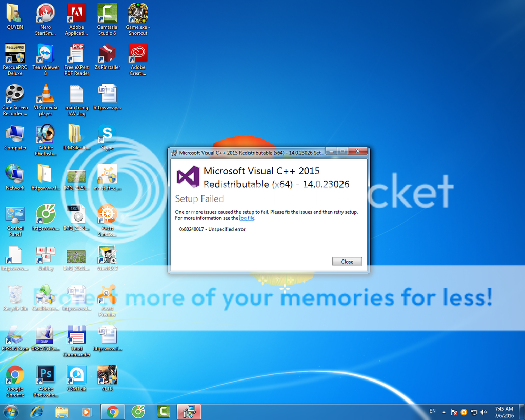Open Avast from the system tray

click(x=463, y=412)
